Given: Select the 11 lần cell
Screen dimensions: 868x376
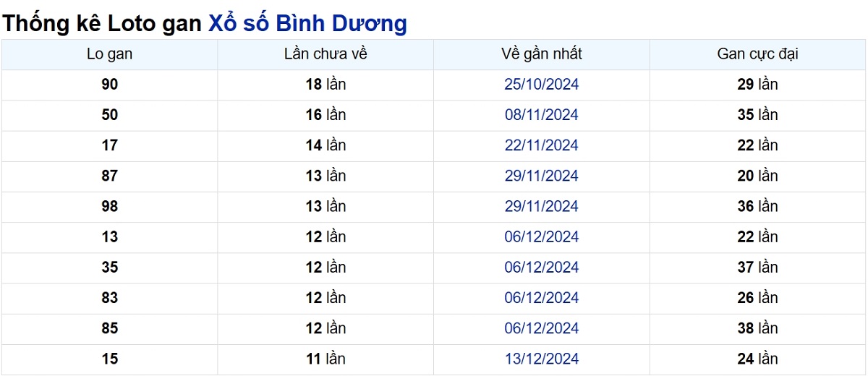Looking at the screenshot, I should coord(325,358).
